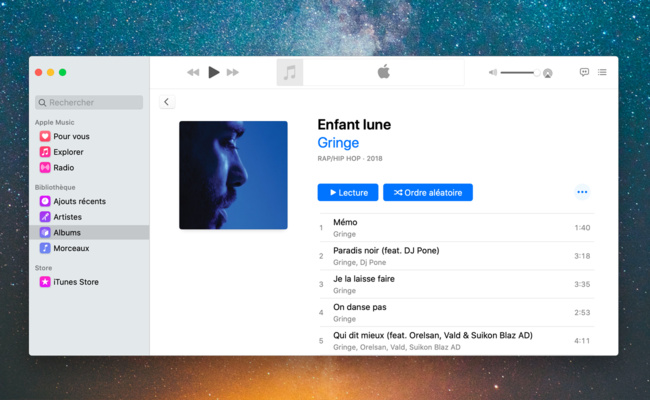650x400 pixels.
Task: Click the 1:40 duration of Mémo
Action: [x=582, y=228]
